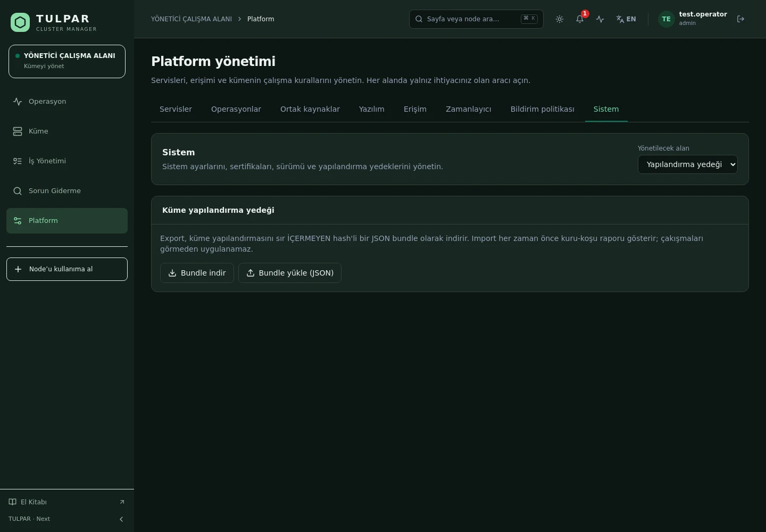The width and height of the screenshot is (766, 532).
Task: Open Operasyon in the sidebar
Action: coord(67,102)
